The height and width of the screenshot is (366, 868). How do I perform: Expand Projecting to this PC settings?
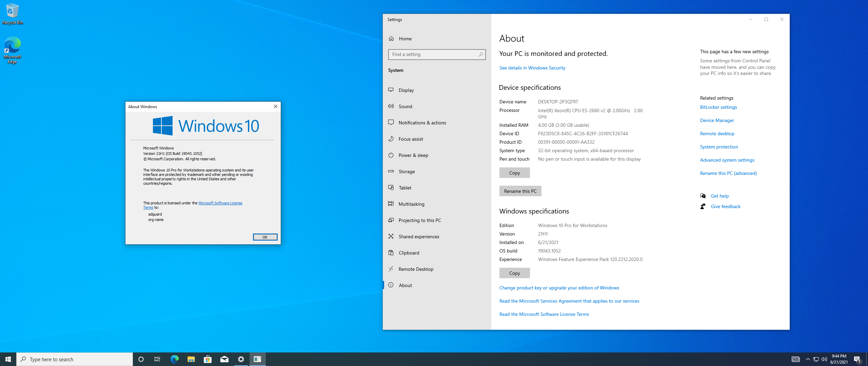tap(420, 220)
